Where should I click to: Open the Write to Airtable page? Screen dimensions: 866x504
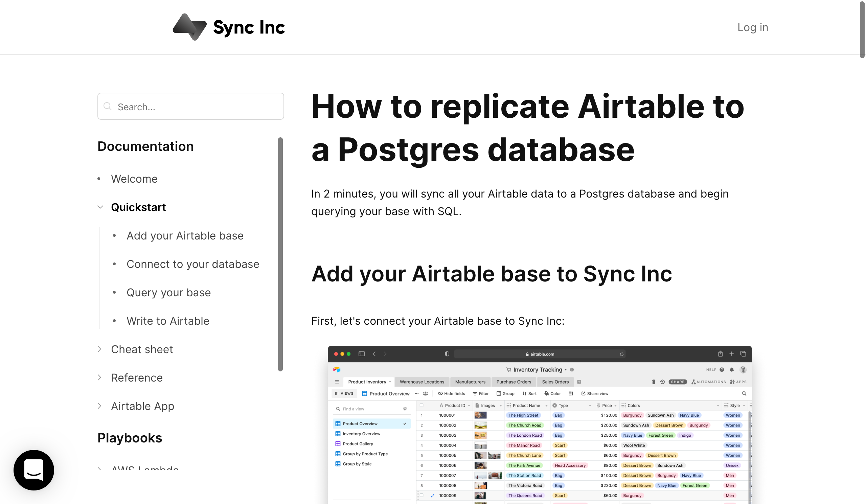168,321
